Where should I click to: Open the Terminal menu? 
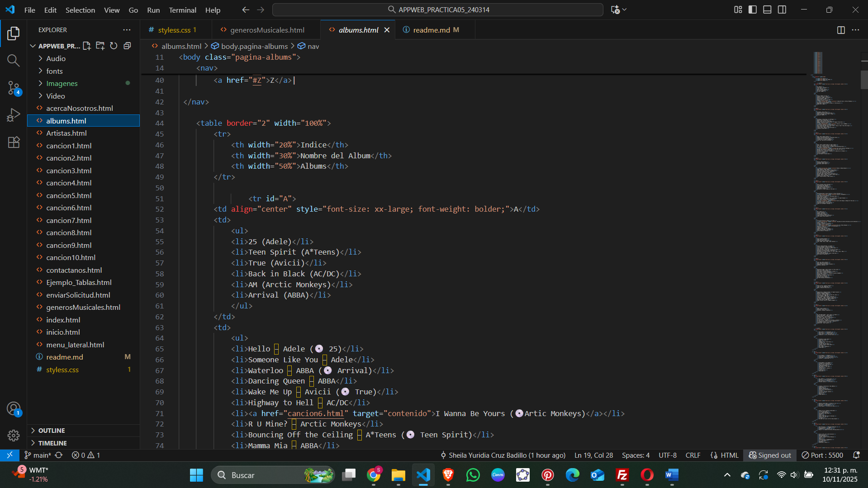[x=182, y=10]
